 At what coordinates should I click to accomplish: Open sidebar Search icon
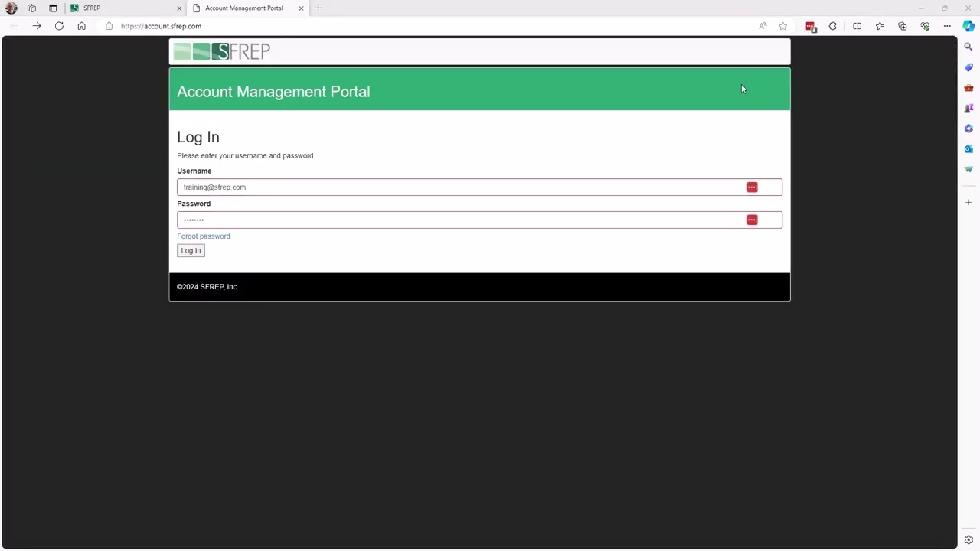pyautogui.click(x=969, y=47)
